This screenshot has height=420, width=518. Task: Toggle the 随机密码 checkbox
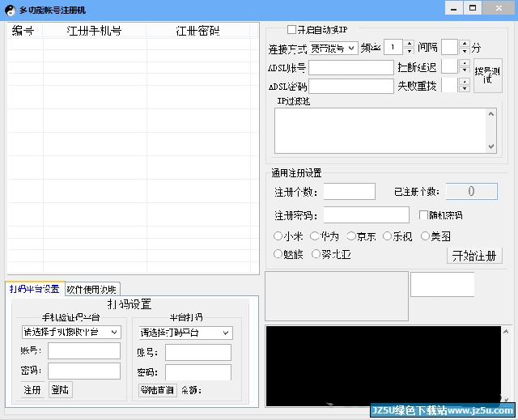[x=423, y=215]
